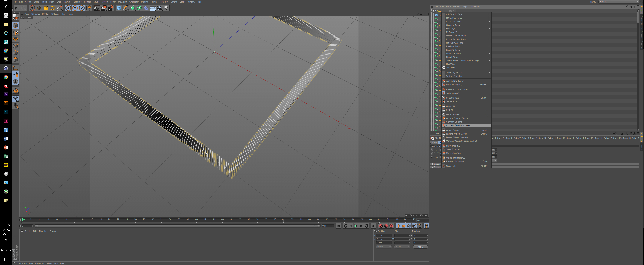
Task: Toggle Position keyframe recording
Action: [x=398, y=226]
